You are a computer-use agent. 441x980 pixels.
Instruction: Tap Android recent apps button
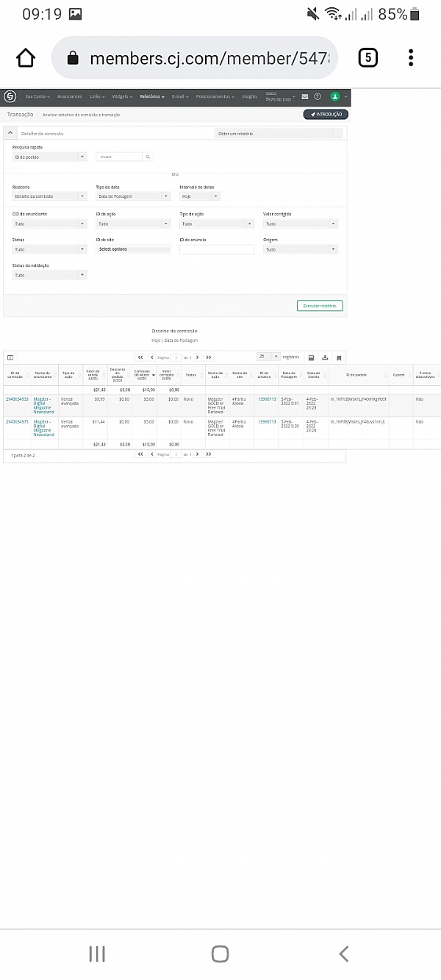click(97, 954)
